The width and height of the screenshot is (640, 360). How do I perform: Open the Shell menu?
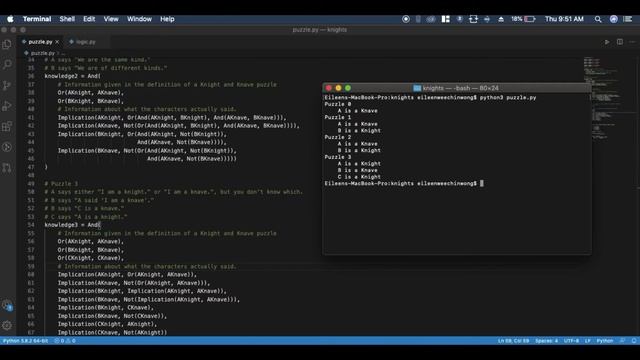pyautogui.click(x=67, y=19)
